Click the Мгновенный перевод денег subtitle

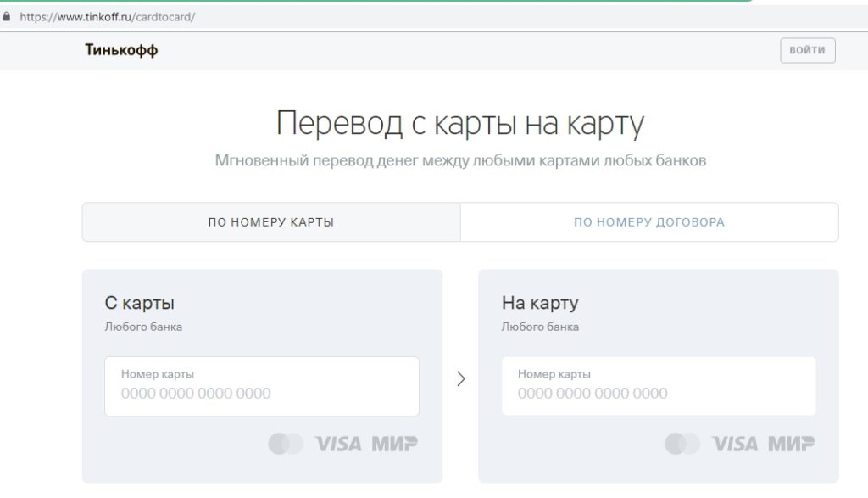(459, 160)
